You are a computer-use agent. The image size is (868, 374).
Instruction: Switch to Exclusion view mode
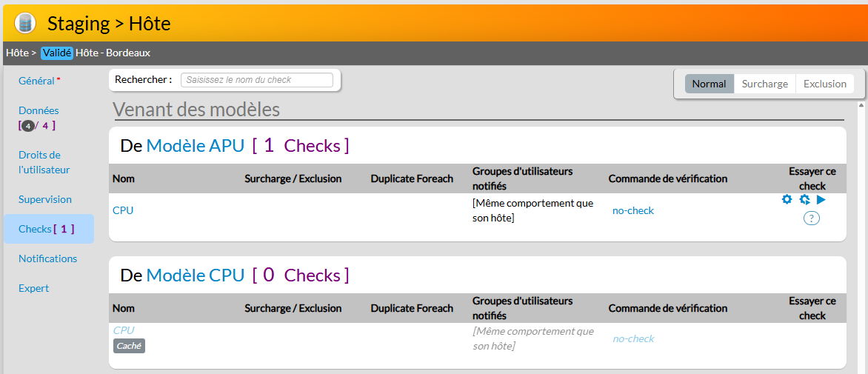[824, 84]
